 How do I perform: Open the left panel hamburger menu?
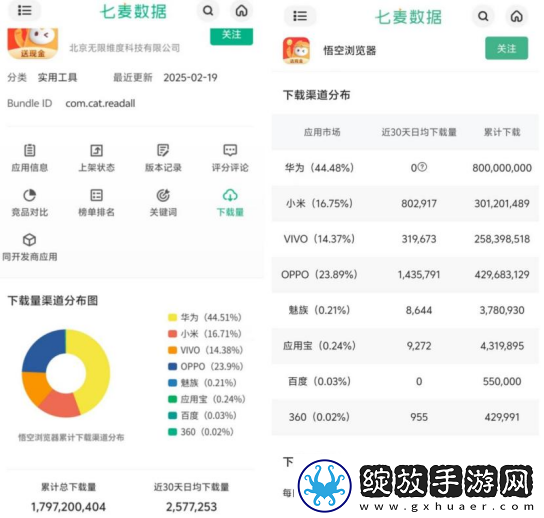[x=25, y=10]
